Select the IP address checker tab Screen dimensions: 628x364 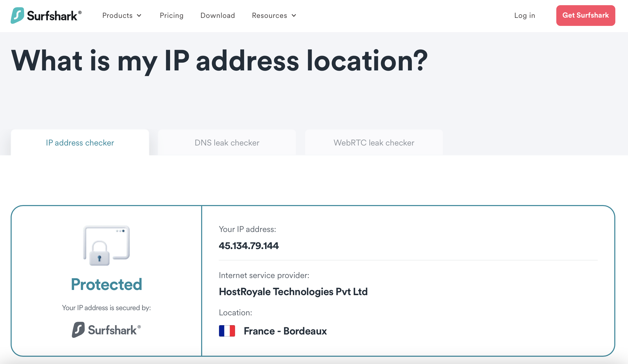[x=80, y=143]
